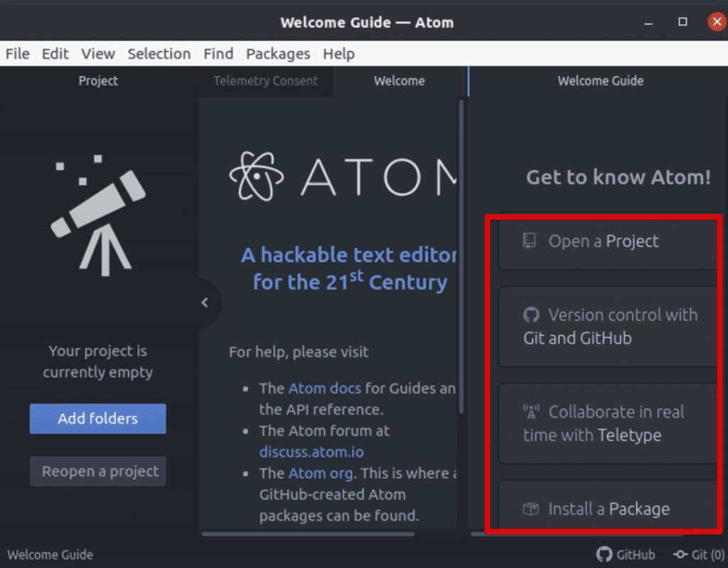Click the Octocat icon beside Version control
This screenshot has height=568, width=728.
click(x=531, y=315)
